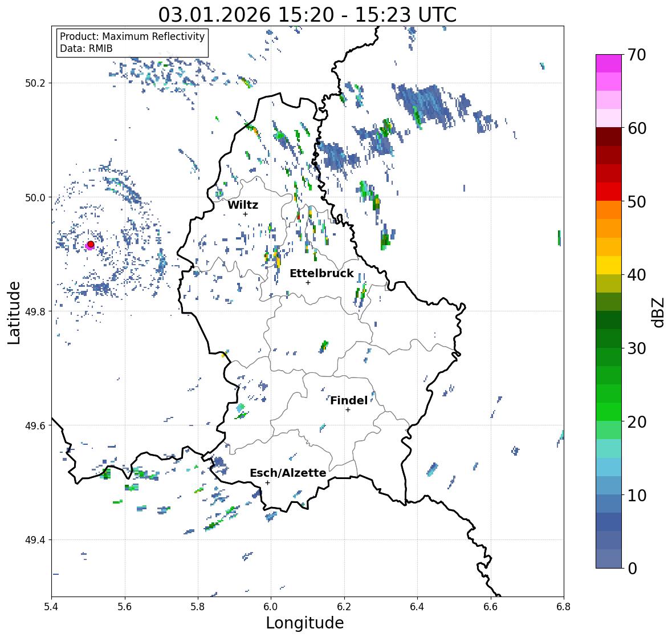This screenshot has width=672, height=637.
Task: Click the yellow colorbar segment above 40
Action: pyautogui.click(x=609, y=265)
